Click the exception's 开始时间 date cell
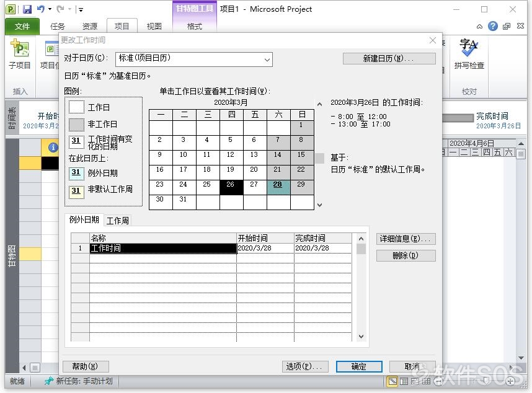The image size is (532, 393). point(265,248)
